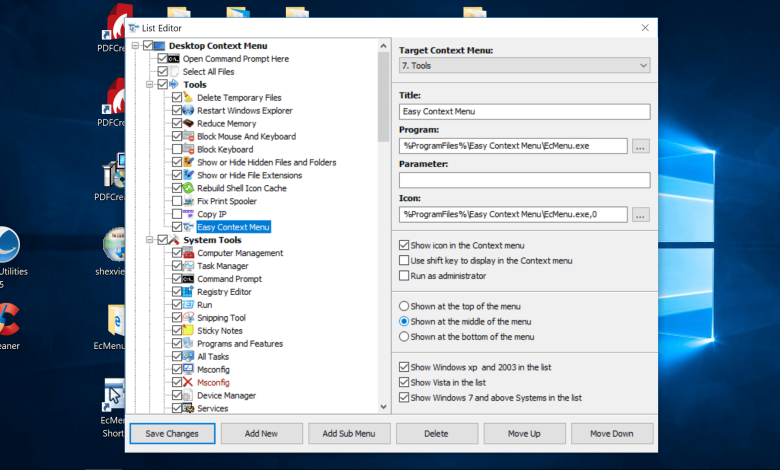Uncheck Show Windows 7 and above Systems
This screenshot has height=470, width=780.
point(404,397)
